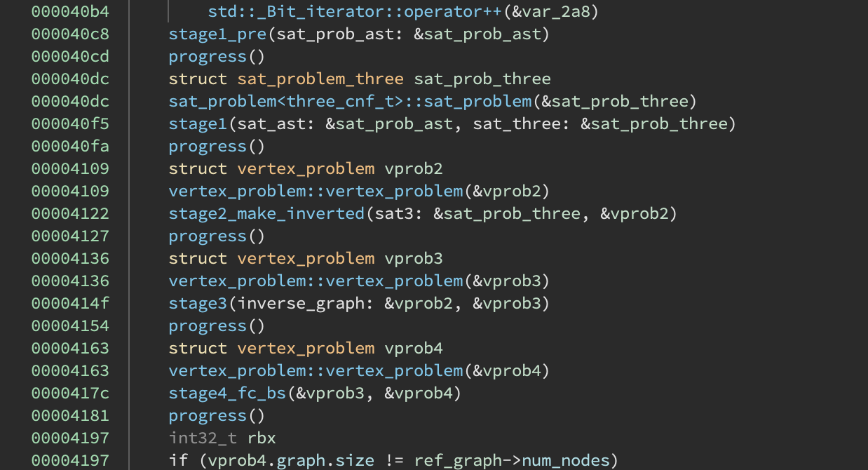Click progress() call at address 000040cd
The height and width of the screenshot is (470, 868).
[x=208, y=56]
